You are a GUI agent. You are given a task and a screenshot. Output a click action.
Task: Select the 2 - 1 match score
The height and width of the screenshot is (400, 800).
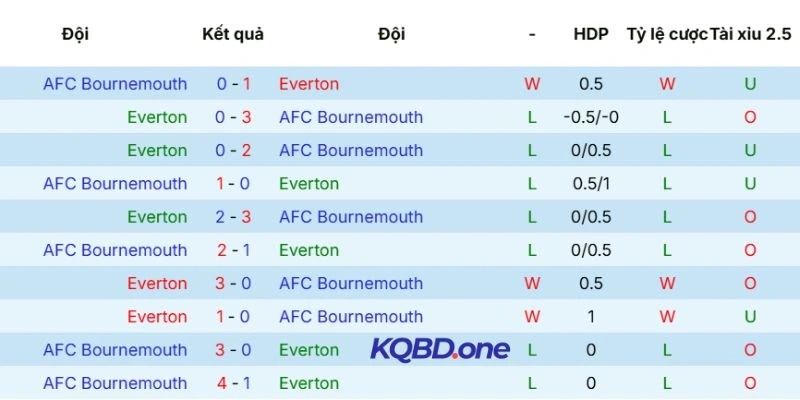(x=233, y=250)
